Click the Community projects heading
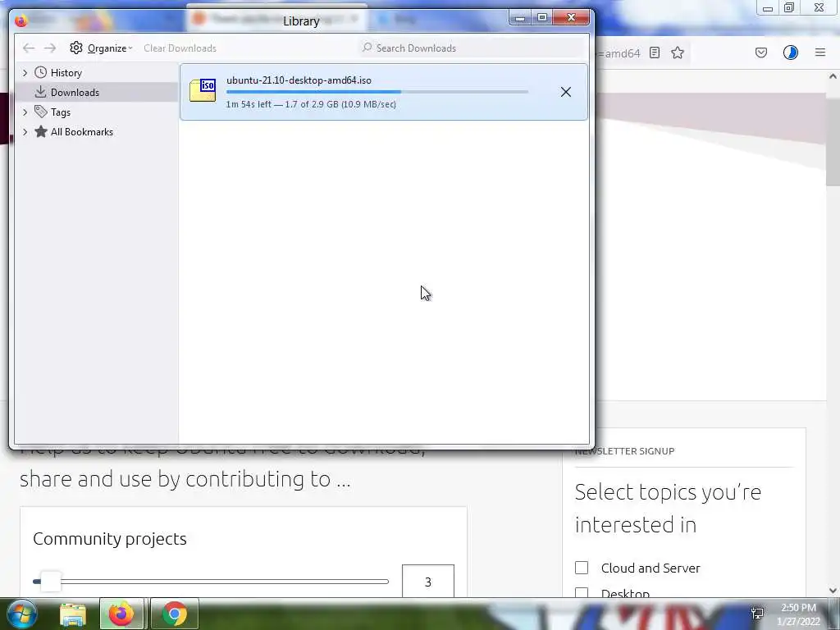The image size is (840, 630). coord(110,538)
